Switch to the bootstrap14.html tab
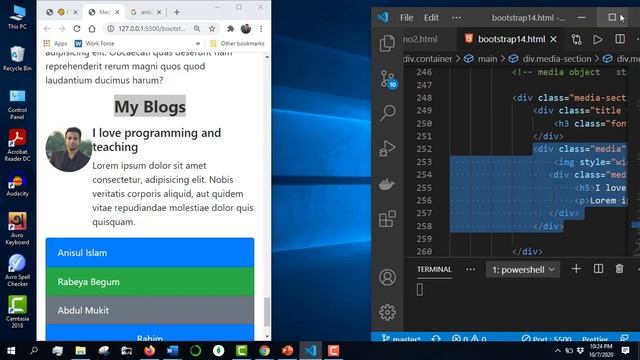This screenshot has width=640, height=360. 511,39
